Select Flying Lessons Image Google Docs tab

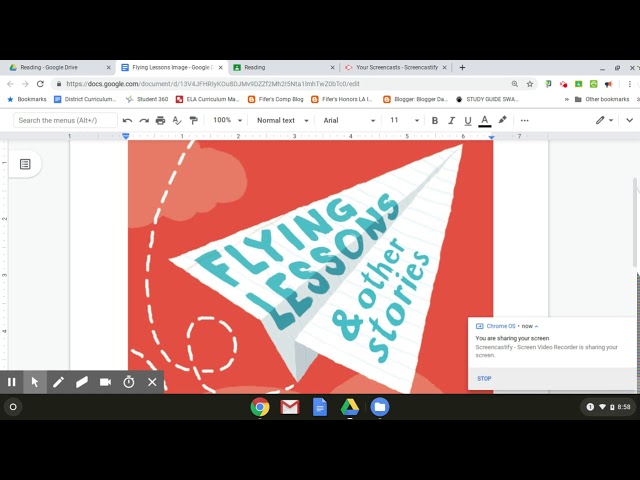(x=171, y=67)
